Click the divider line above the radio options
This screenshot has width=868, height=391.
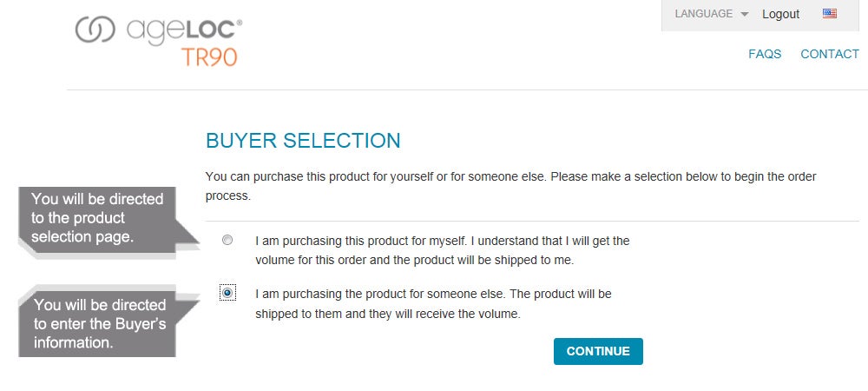point(531,221)
